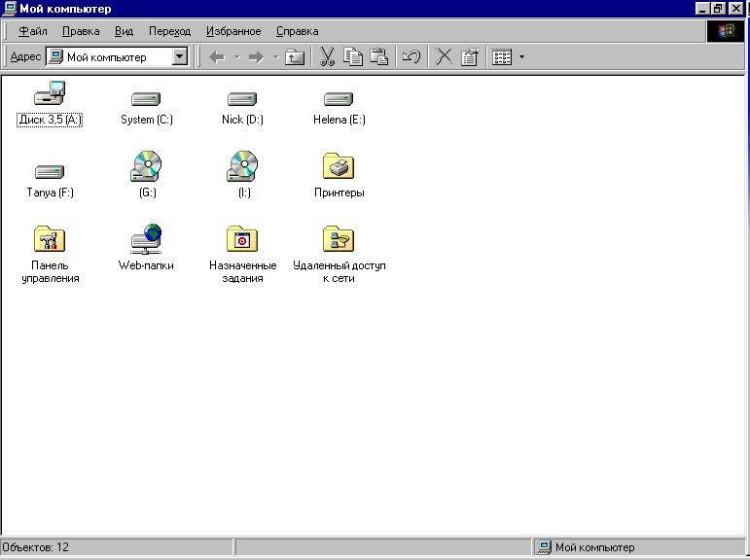Click the Back arrow toolbar button
This screenshot has height=560, width=750.
pos(217,57)
